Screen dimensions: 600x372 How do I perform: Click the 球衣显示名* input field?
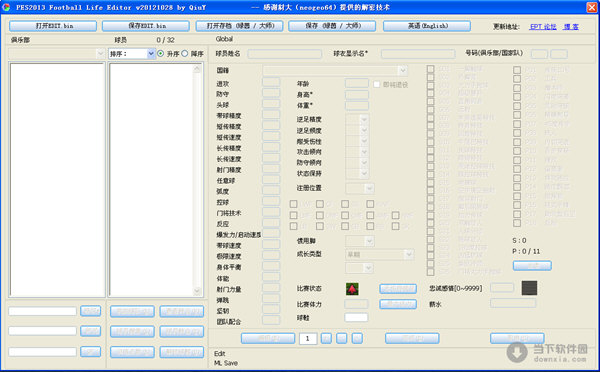click(418, 54)
